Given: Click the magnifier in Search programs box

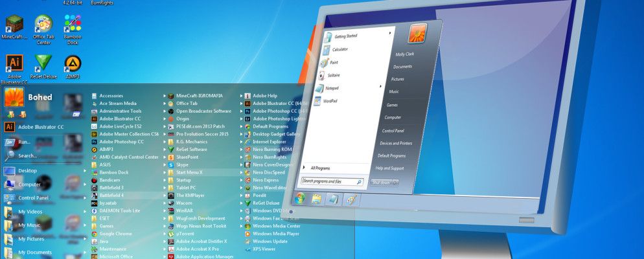Looking at the screenshot, I should tap(358, 182).
